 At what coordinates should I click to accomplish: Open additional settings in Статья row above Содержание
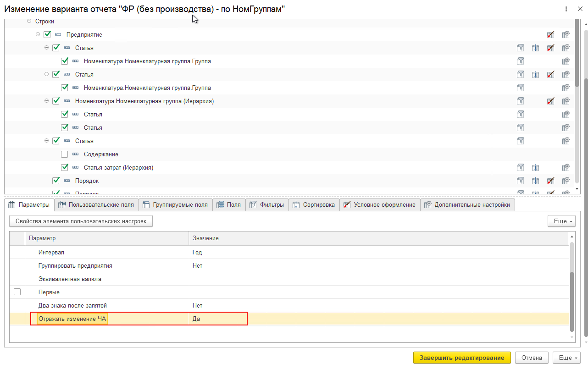[x=566, y=141]
